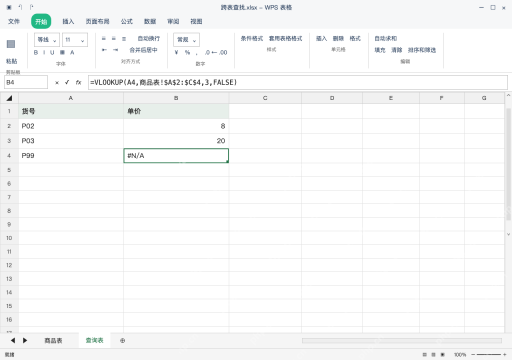Switch to the 数据 ribbon tab
This screenshot has width=512, height=360.
(x=150, y=21)
